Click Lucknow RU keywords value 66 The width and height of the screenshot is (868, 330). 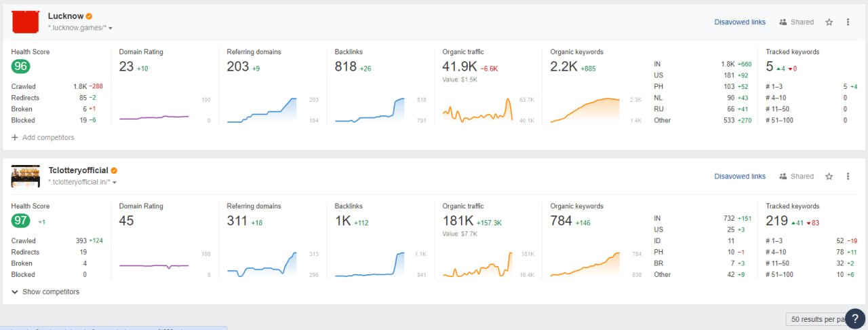coord(732,109)
